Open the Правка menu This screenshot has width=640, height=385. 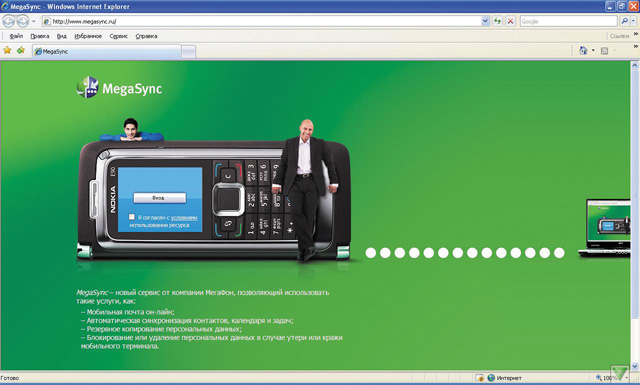point(40,36)
